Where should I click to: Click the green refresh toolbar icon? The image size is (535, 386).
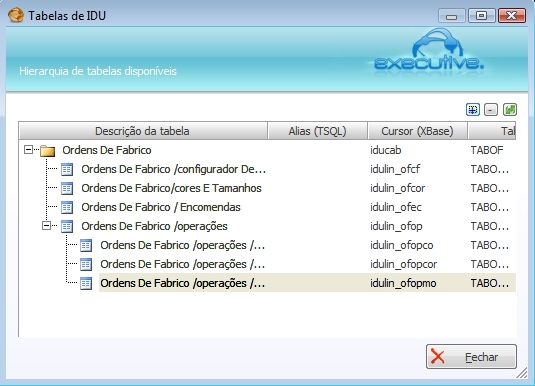tap(510, 110)
